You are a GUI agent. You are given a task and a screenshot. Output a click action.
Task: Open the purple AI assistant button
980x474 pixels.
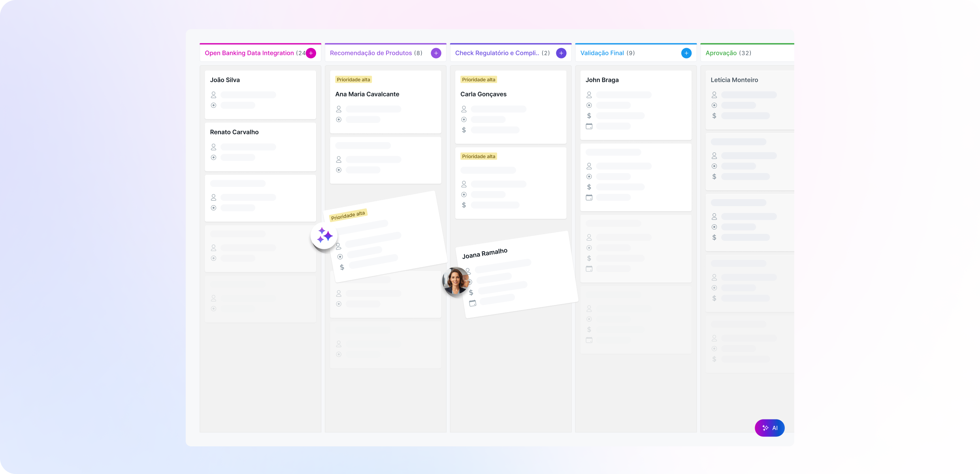[x=769, y=428]
